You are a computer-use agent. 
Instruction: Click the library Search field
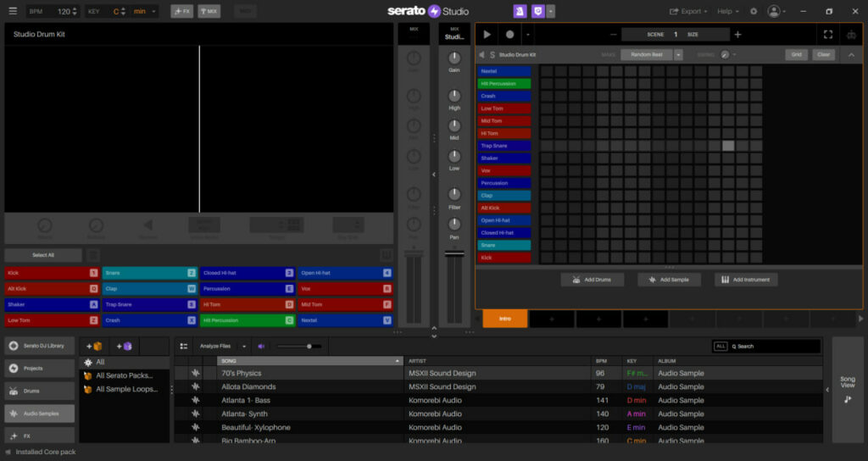tap(774, 347)
